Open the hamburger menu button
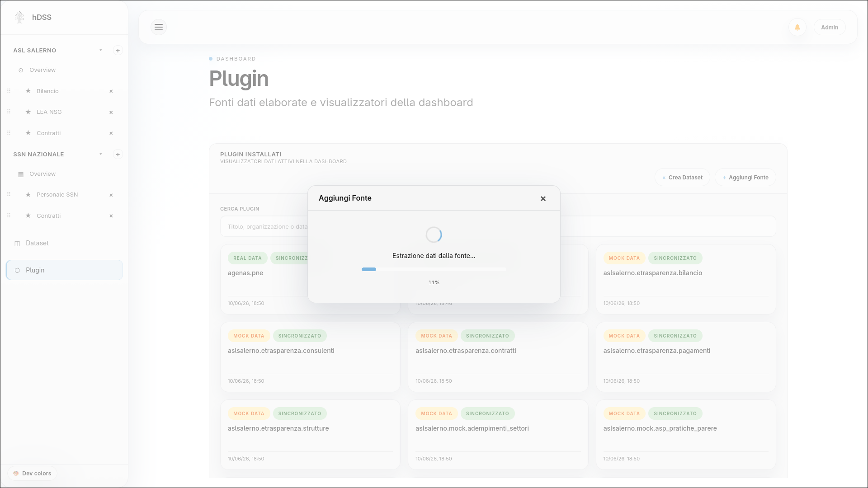The height and width of the screenshot is (488, 868). [159, 27]
